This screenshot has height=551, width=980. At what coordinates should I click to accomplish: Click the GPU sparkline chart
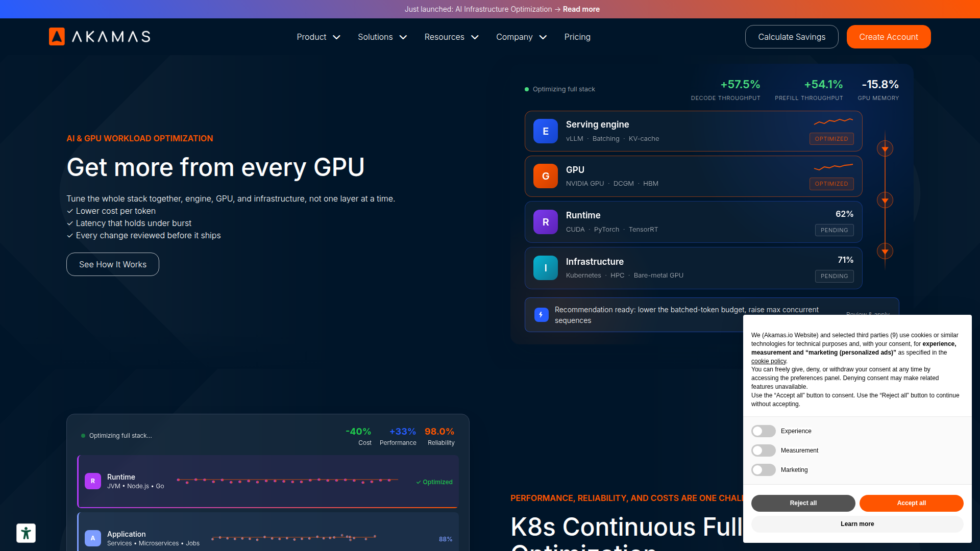(x=833, y=166)
